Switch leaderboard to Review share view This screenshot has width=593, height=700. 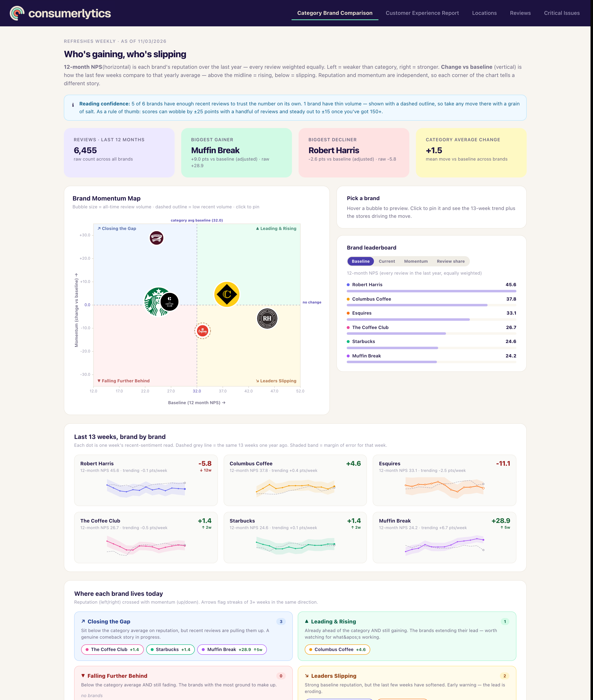(x=451, y=261)
